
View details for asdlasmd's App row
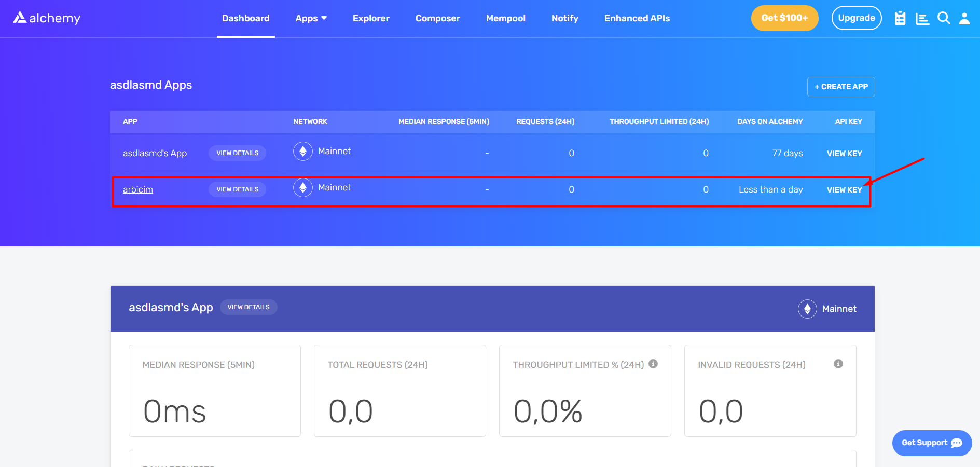point(238,153)
